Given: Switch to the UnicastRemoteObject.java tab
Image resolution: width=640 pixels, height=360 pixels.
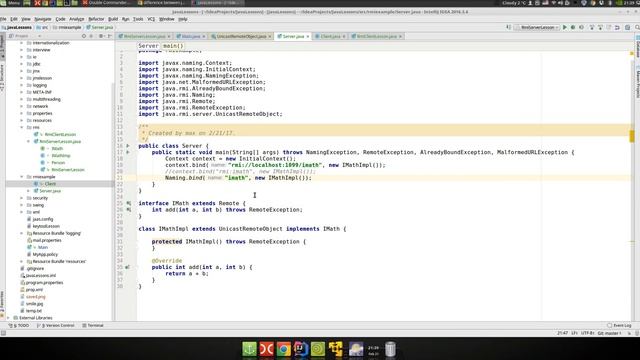Looking at the screenshot, I should (x=241, y=36).
